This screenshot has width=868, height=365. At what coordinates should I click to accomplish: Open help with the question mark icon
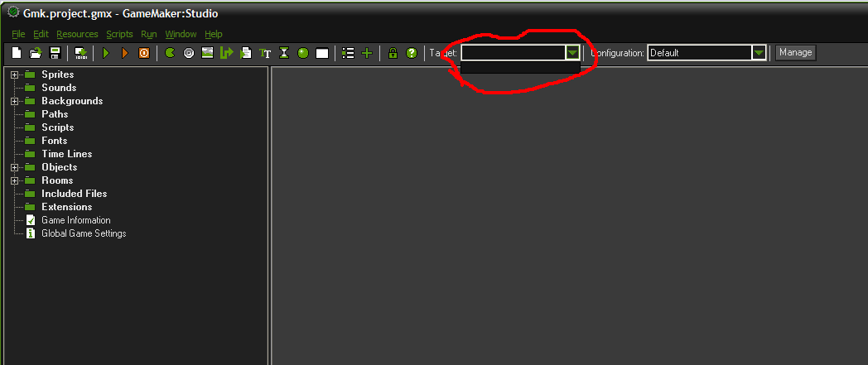[412, 53]
